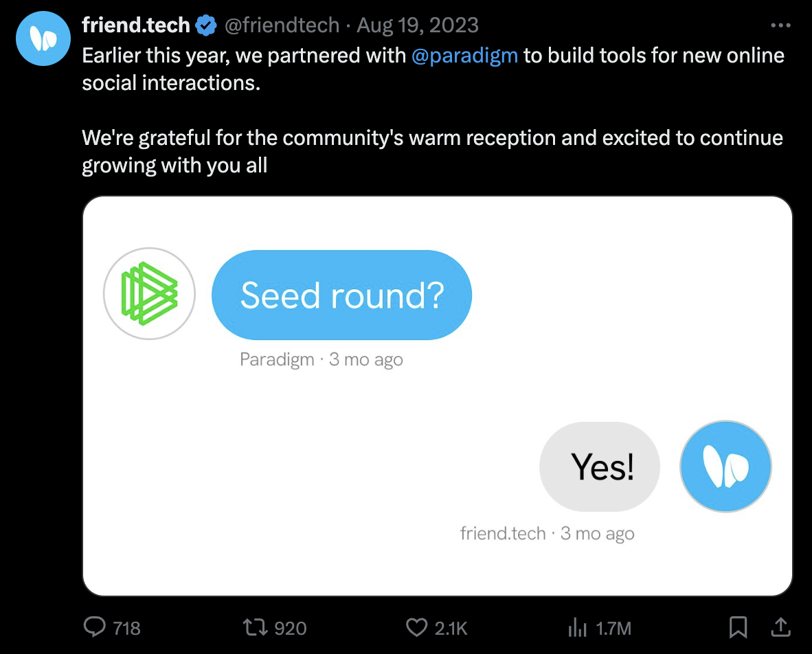Click the "Seed round?" chat bubble
Viewport: 812px width, 654px height.
[x=341, y=295]
